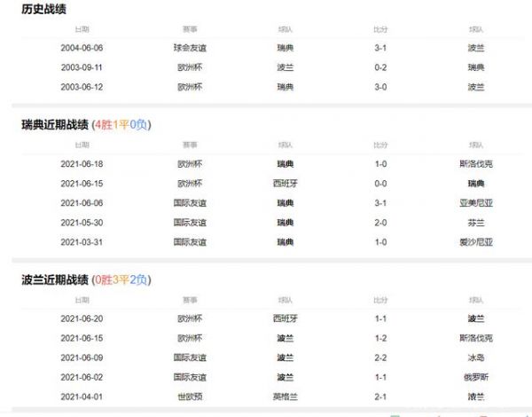Select 斯洛伐克 in the 2021-06-18 row

[476, 164]
